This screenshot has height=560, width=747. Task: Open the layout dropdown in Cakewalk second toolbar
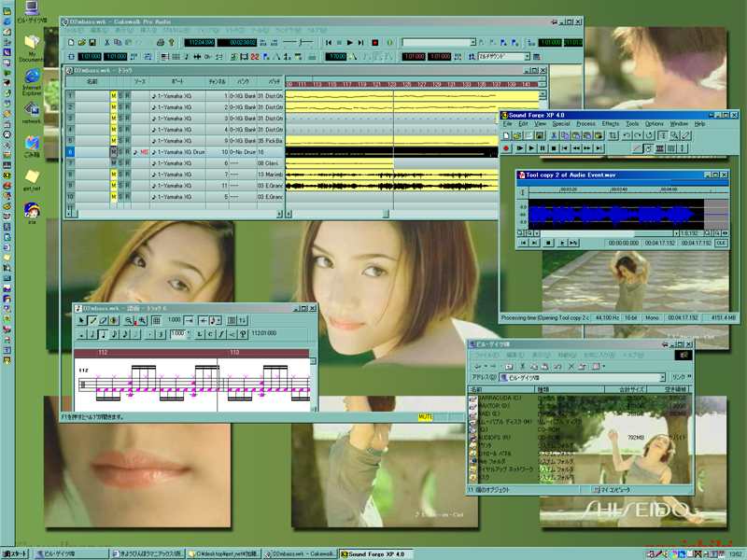tap(527, 57)
